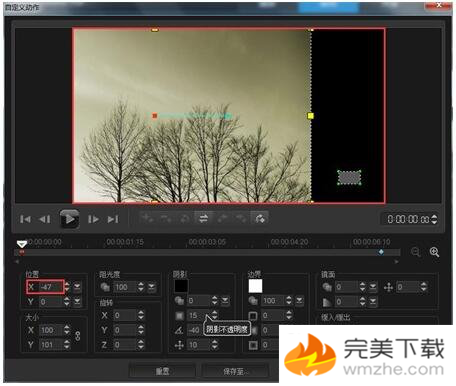The image size is (456, 386).
Task: Click the shadow blur icon
Action: 179,315
